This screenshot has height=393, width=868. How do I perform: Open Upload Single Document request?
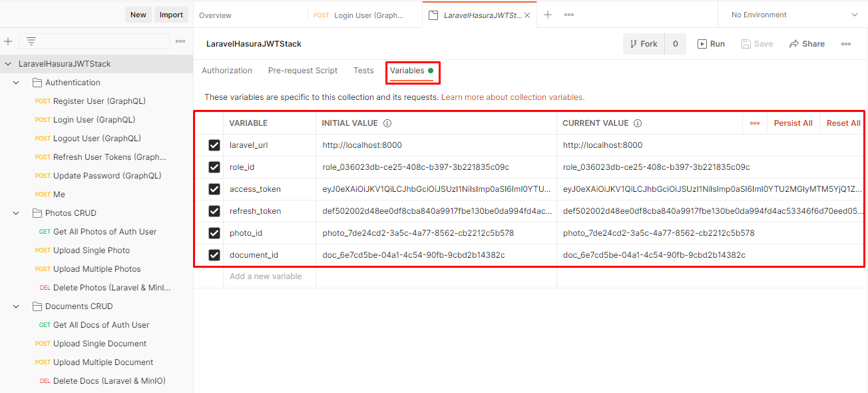pyautogui.click(x=100, y=344)
